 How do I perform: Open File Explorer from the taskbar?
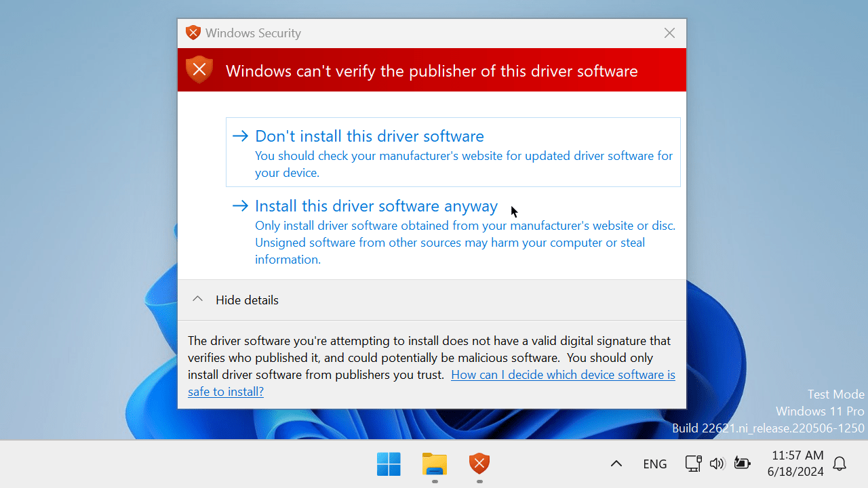click(434, 464)
